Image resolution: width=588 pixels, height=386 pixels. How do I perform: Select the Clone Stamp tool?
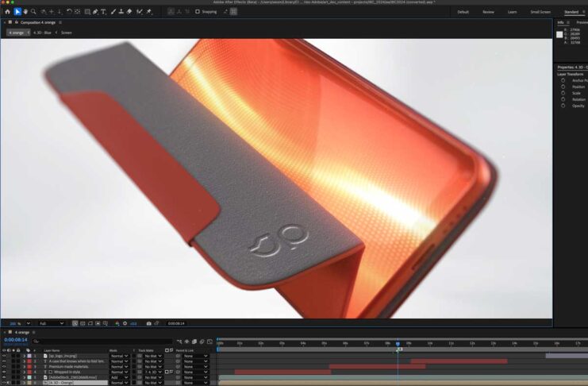click(121, 12)
